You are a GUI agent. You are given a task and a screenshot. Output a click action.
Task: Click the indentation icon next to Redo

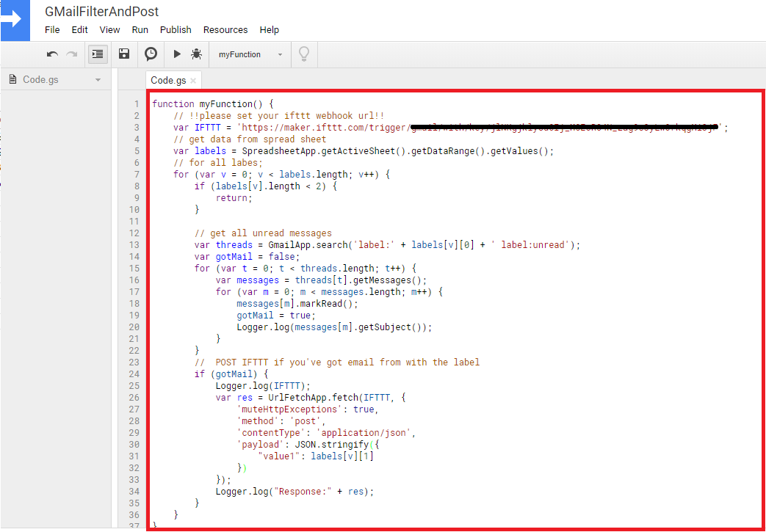(97, 54)
